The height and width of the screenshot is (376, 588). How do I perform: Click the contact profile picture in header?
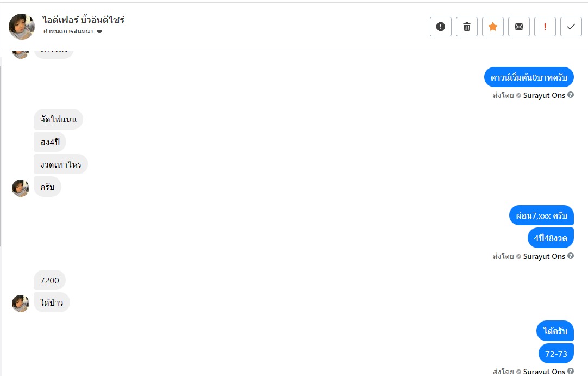pyautogui.click(x=22, y=27)
